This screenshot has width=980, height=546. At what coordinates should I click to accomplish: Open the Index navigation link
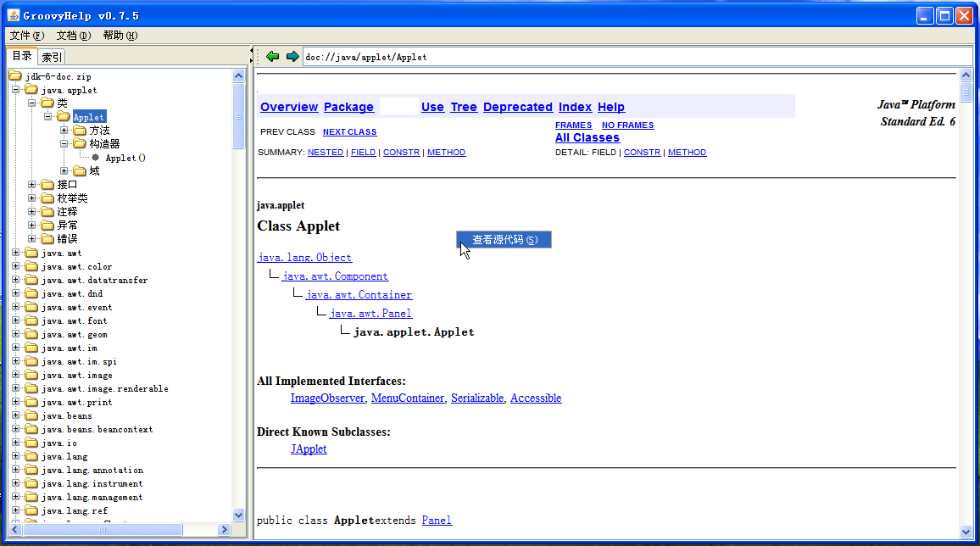[x=575, y=107]
